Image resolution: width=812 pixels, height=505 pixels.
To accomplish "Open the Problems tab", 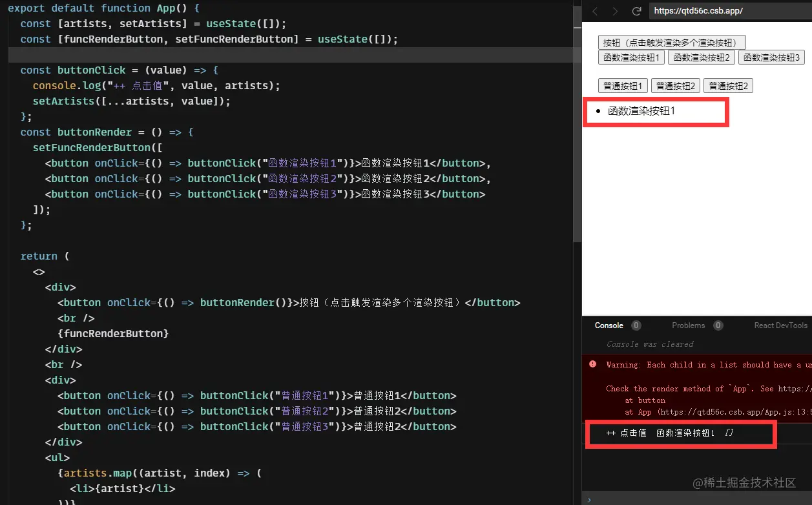I will tap(689, 325).
